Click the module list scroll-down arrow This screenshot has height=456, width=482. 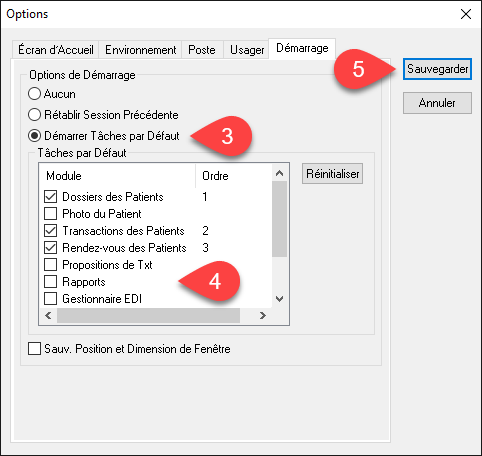tap(280, 299)
